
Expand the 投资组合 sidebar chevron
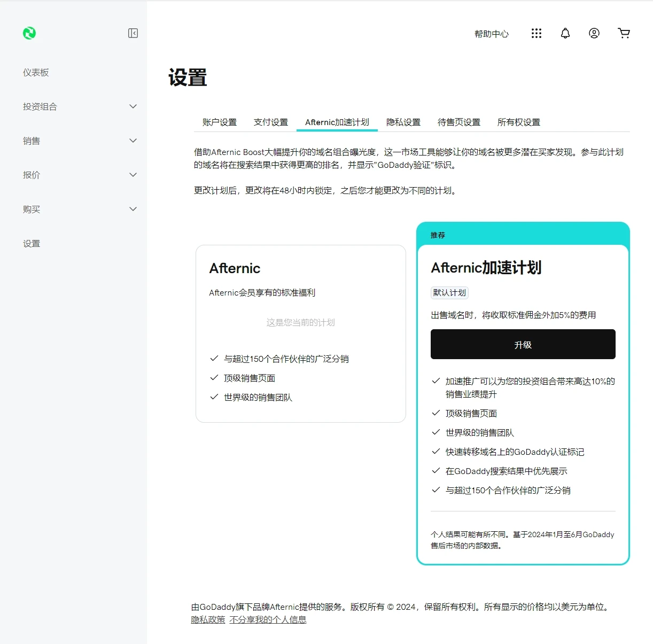coord(133,106)
